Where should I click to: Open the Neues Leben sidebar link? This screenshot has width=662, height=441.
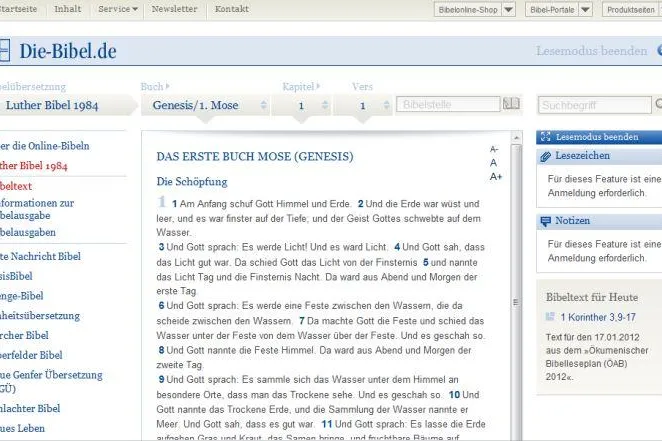click(x=22, y=428)
